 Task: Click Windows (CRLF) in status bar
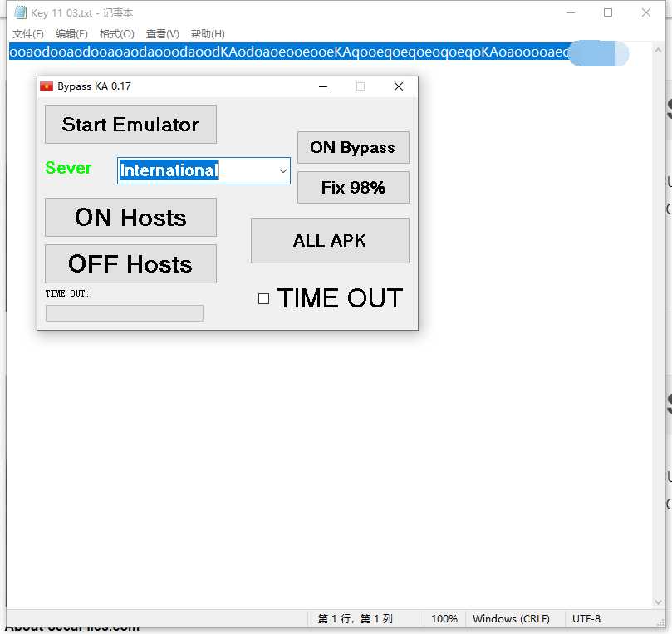tap(511, 618)
